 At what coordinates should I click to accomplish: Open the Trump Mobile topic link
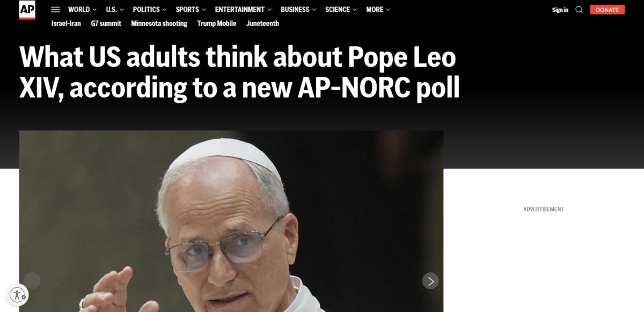(216, 24)
